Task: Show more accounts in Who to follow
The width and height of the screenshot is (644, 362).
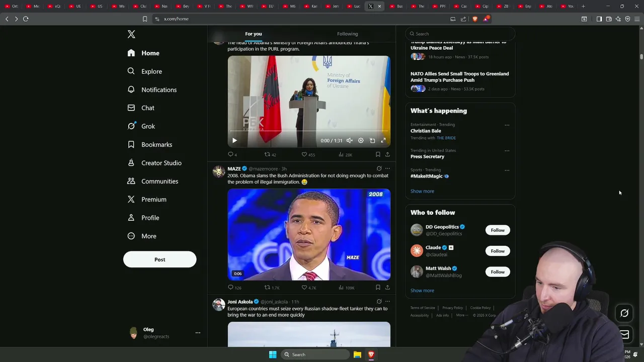Action: (422, 291)
